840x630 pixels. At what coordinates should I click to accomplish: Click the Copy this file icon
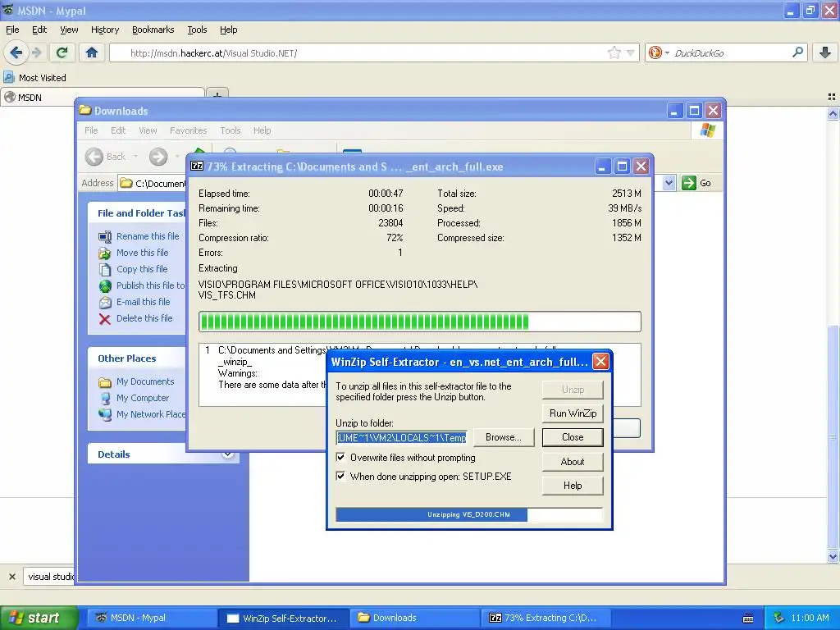(x=105, y=269)
